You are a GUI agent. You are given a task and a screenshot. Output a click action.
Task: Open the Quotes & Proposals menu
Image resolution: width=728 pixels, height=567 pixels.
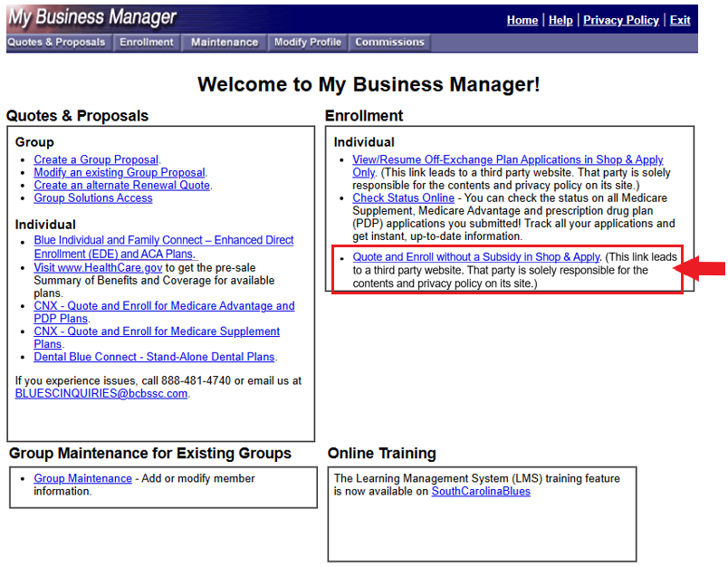[x=57, y=42]
